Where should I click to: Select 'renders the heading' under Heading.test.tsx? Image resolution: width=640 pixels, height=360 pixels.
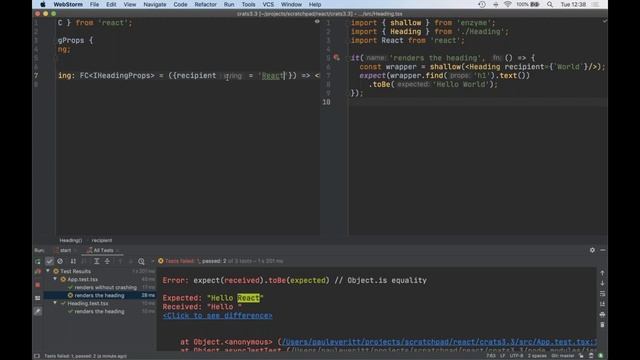pos(99,311)
